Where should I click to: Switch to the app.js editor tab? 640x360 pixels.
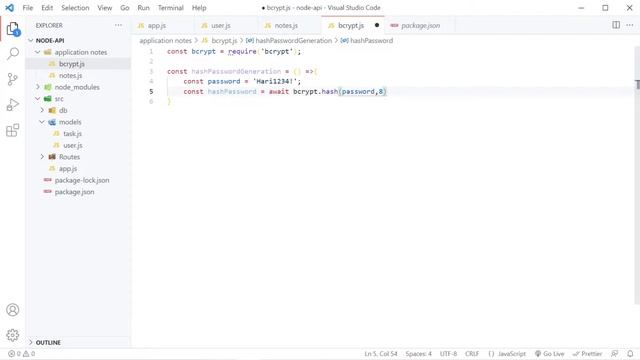point(163,25)
